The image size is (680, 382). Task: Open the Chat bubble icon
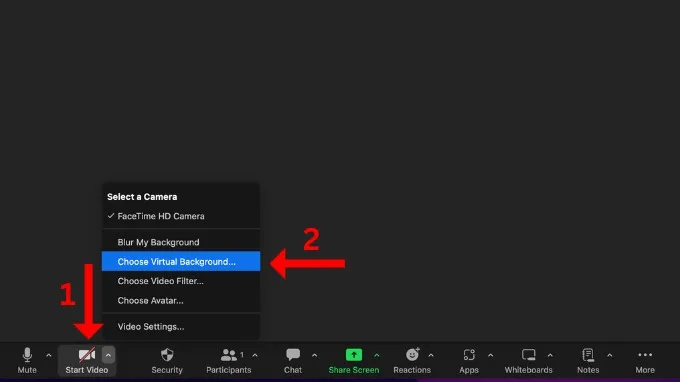click(293, 355)
